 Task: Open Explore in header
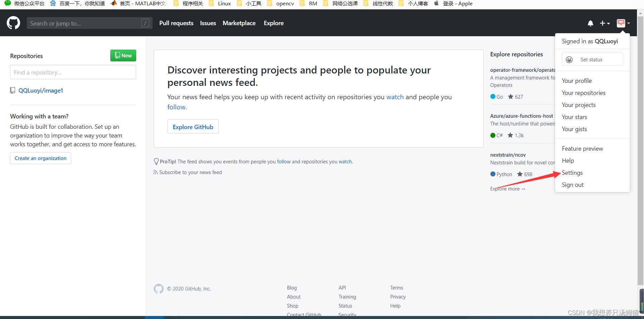tap(274, 23)
